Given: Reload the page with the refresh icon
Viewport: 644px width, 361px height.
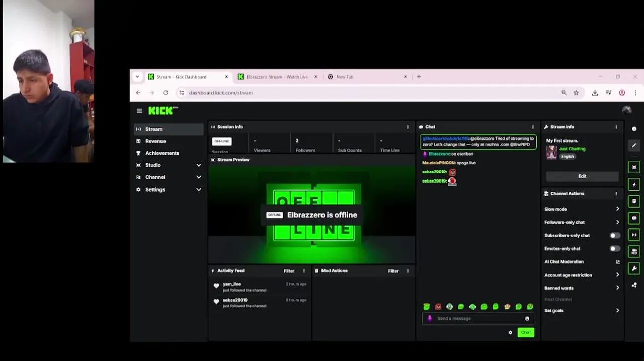Looking at the screenshot, I should point(165,93).
